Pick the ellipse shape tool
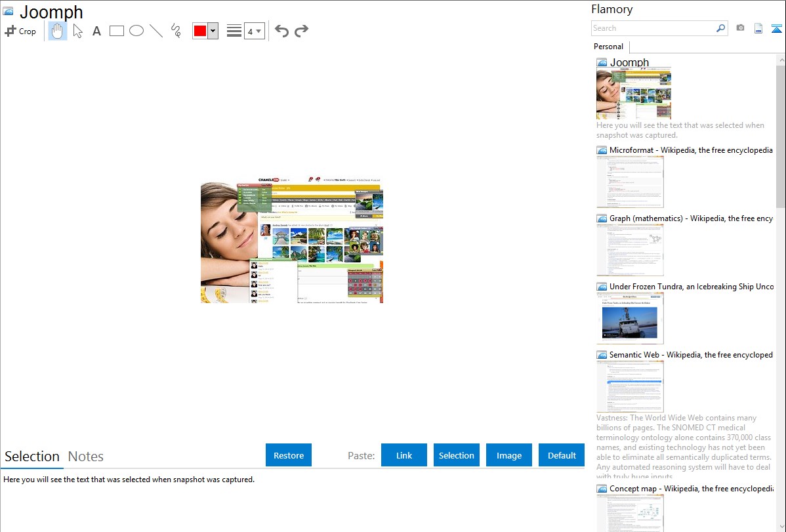The image size is (786, 532). 136,31
